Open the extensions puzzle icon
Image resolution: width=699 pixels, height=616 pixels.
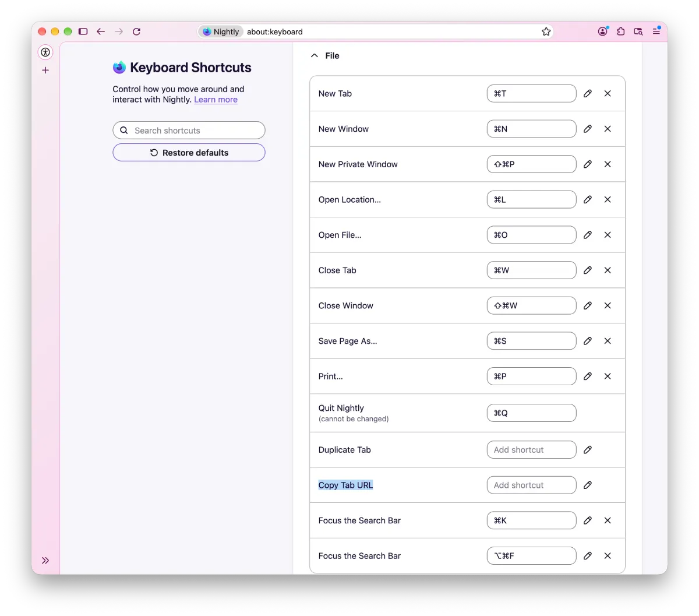[621, 31]
